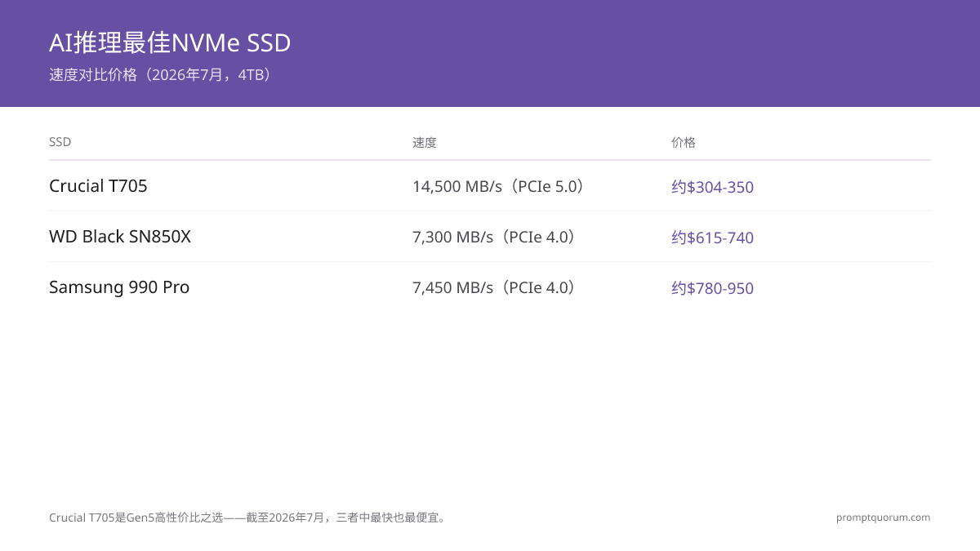
Task: Select the "Samsung 990 Pro" row name
Action: tap(119, 287)
